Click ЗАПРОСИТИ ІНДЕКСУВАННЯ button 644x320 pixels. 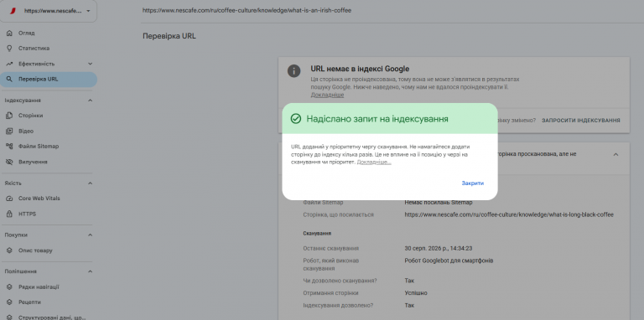click(x=581, y=121)
